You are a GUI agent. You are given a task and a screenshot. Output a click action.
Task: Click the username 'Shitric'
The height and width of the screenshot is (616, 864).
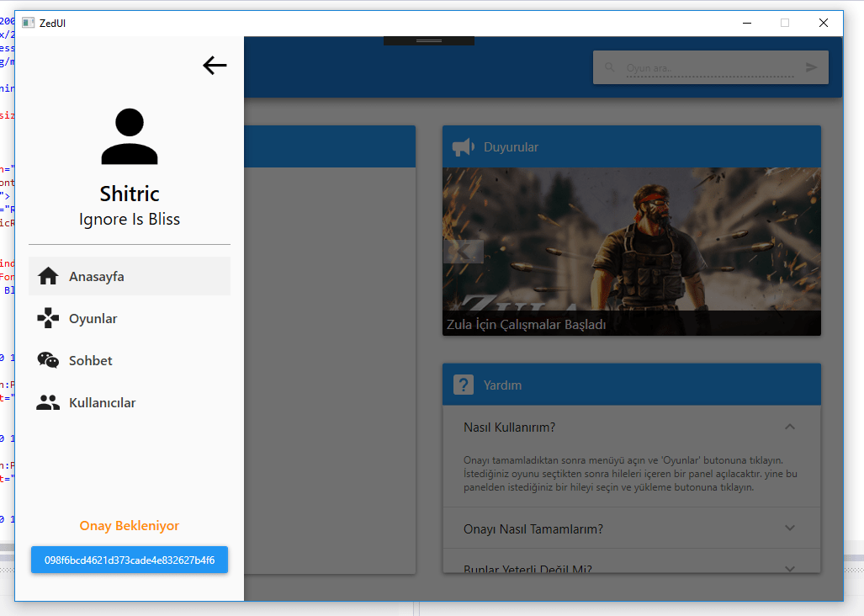click(x=130, y=194)
